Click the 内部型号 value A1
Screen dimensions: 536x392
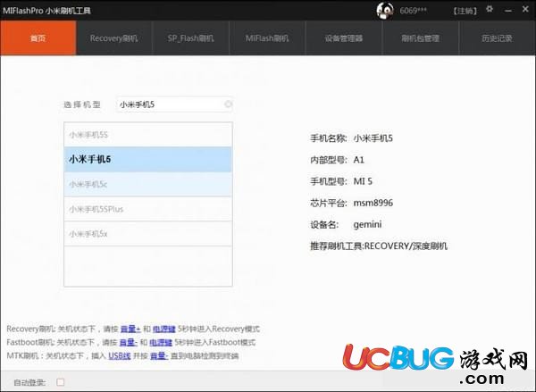pos(359,160)
